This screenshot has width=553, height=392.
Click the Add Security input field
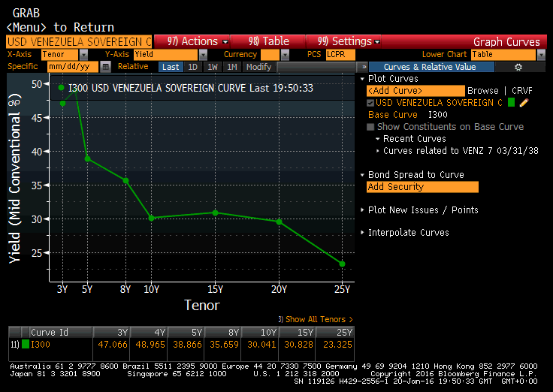tap(422, 187)
